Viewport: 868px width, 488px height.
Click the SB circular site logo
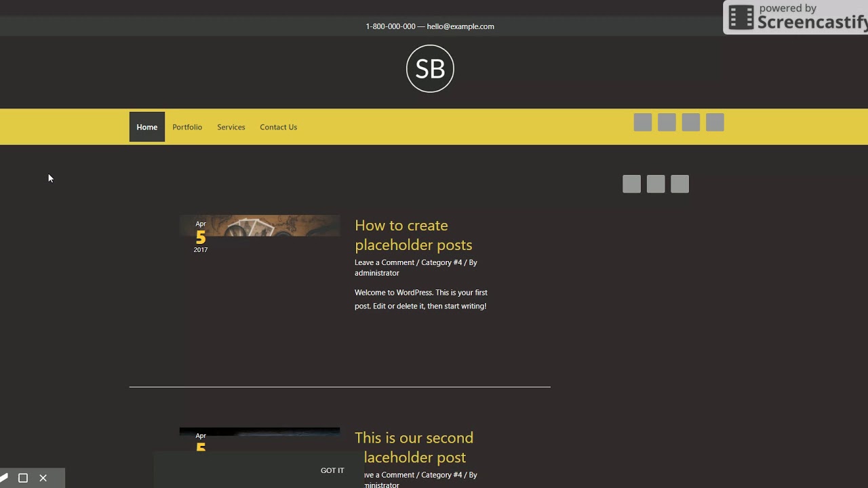pyautogui.click(x=430, y=68)
